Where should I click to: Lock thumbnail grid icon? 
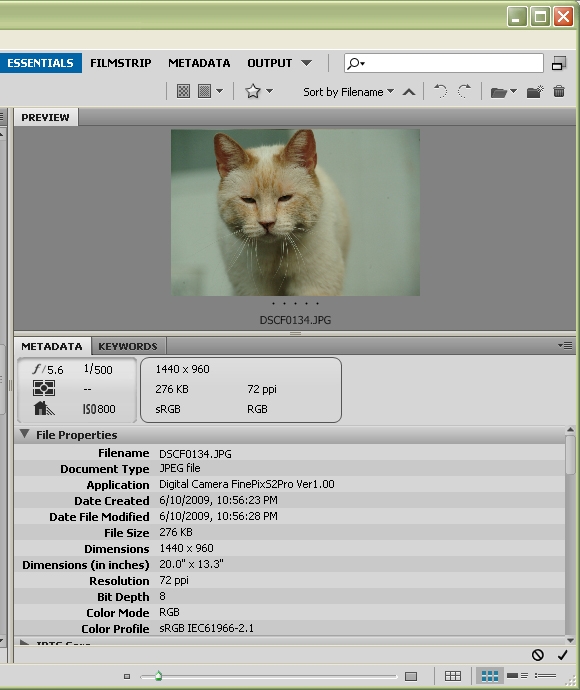tap(453, 676)
